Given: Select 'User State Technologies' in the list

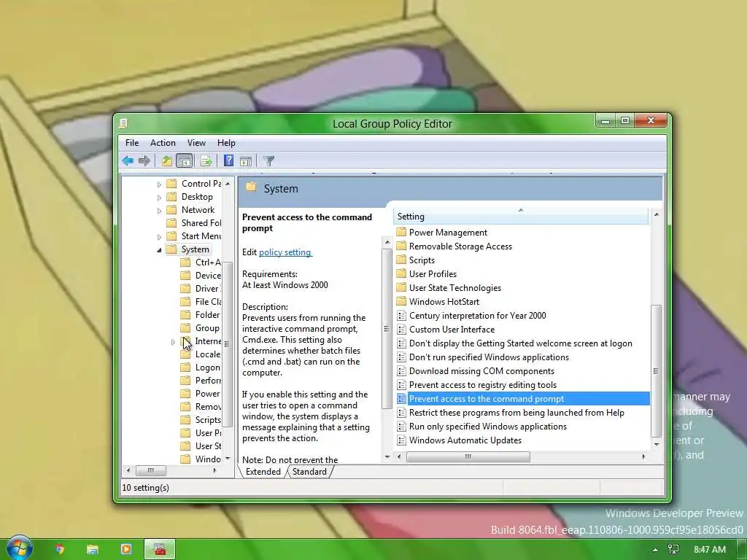Looking at the screenshot, I should point(455,287).
